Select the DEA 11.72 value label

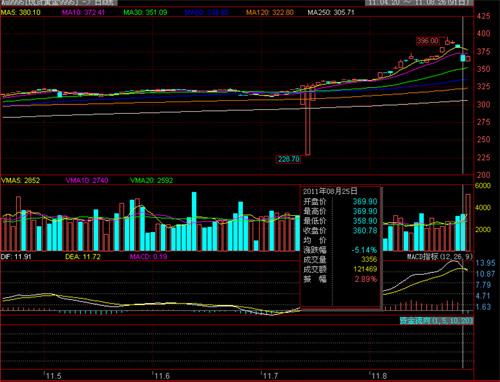[x=83, y=257]
